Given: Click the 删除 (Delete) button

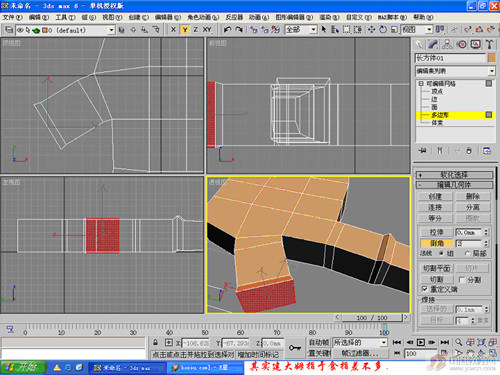Looking at the screenshot, I should click(473, 197).
